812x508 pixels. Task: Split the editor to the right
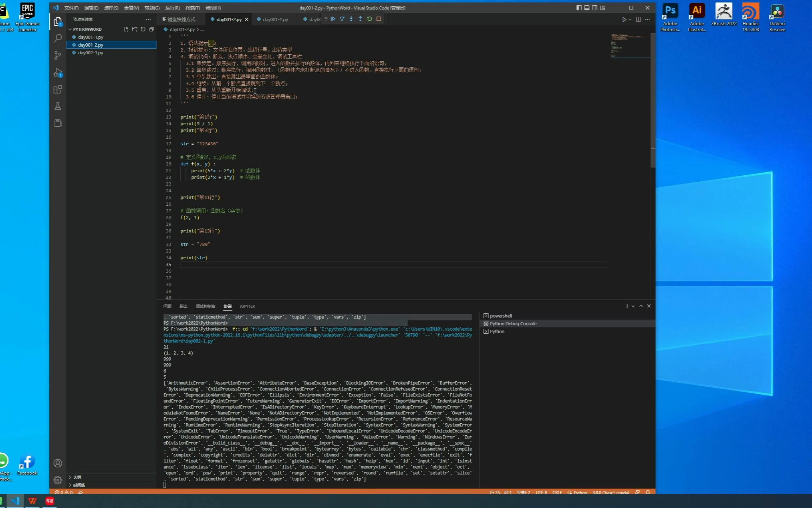[x=638, y=19]
